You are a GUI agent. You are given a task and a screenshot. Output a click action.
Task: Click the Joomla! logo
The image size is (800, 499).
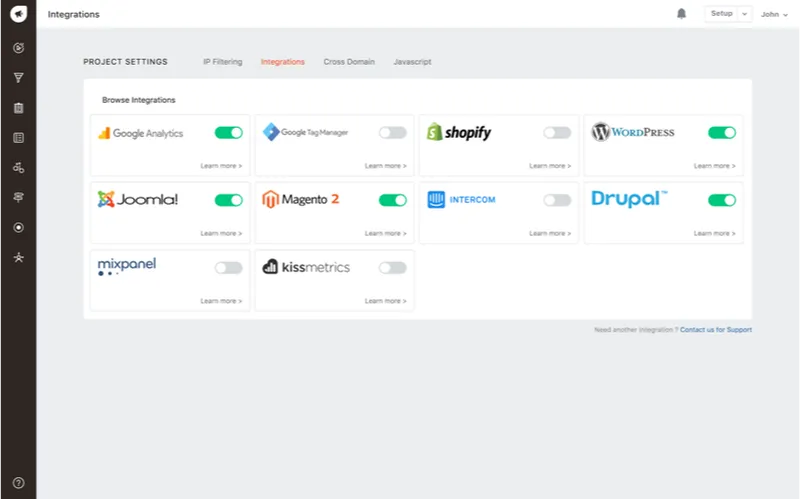click(x=137, y=199)
